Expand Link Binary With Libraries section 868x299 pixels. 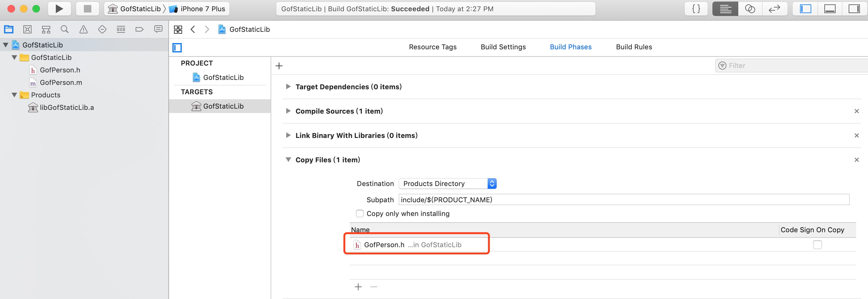click(x=288, y=135)
